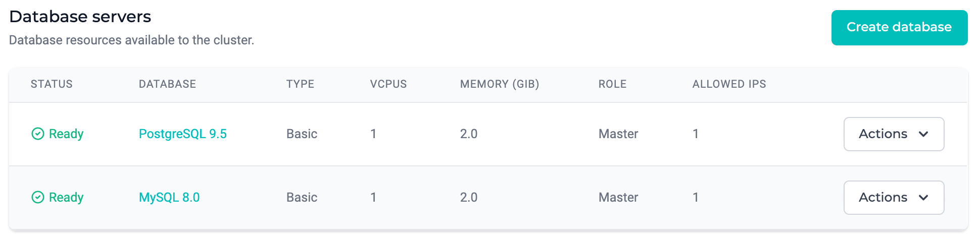
Task: Click the chevron in MySQL Actions button
Action: coord(923,198)
